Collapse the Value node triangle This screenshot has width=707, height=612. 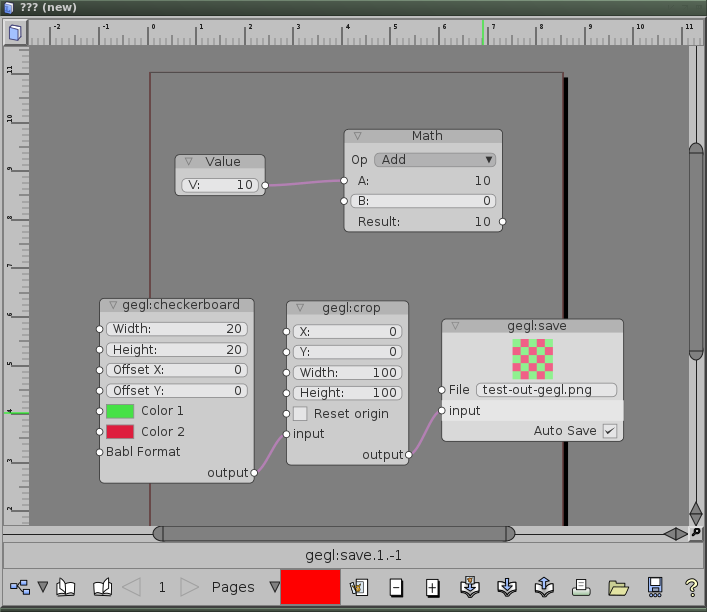(188, 161)
